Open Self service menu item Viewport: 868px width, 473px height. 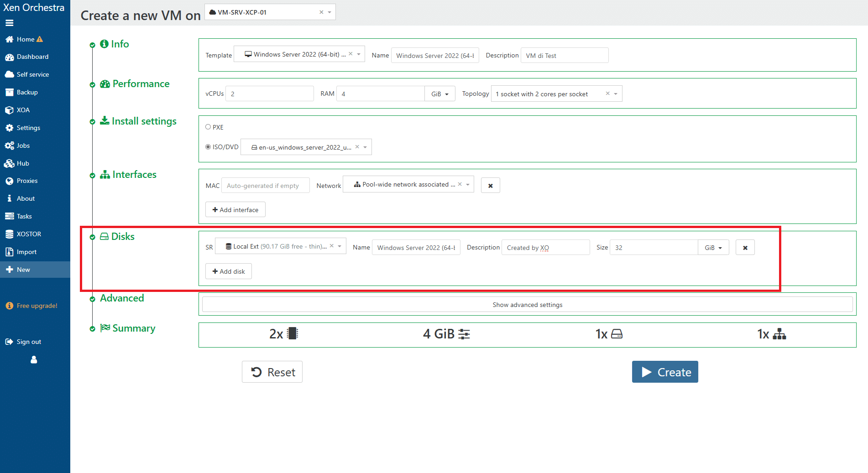[35, 74]
